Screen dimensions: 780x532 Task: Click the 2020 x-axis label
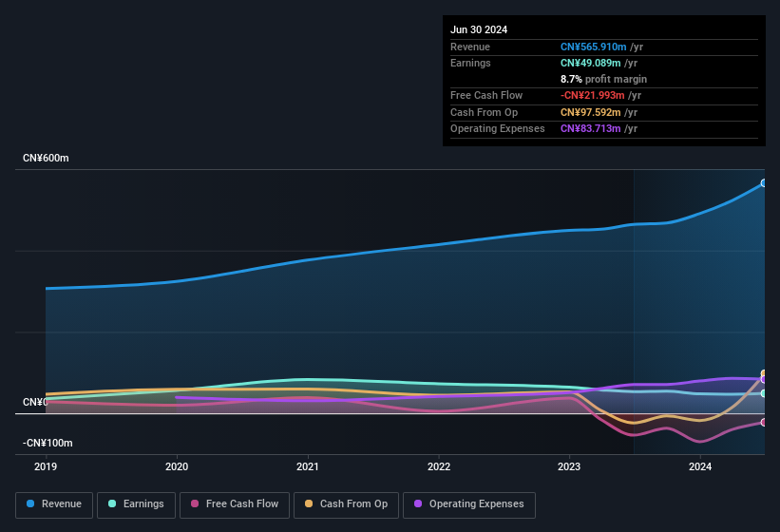177,466
